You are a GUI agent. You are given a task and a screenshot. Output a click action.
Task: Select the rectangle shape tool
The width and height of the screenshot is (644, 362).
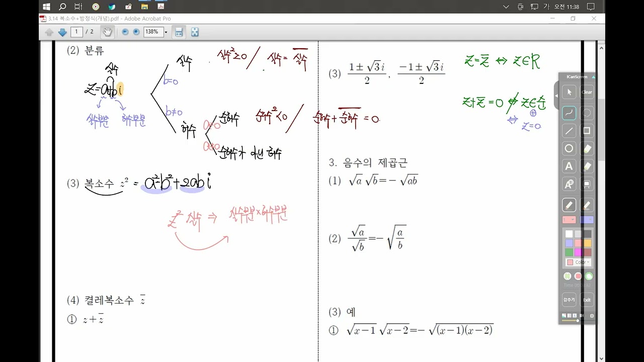pyautogui.click(x=587, y=131)
